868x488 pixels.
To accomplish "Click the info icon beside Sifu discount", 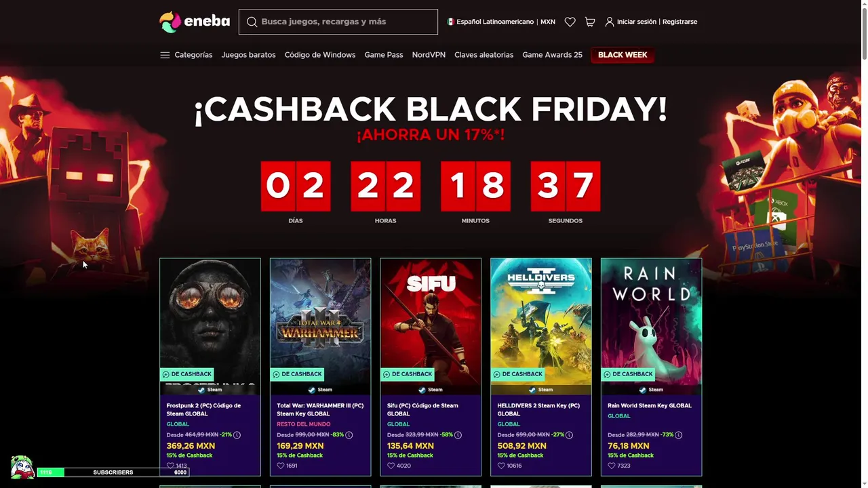I will (x=458, y=435).
